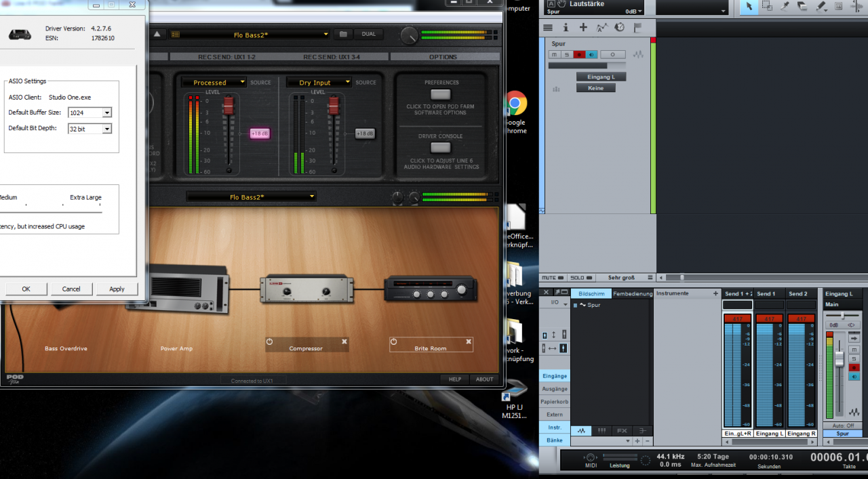Adjust the Processed send level fader
Image resolution: width=868 pixels, height=479 pixels.
point(229,105)
